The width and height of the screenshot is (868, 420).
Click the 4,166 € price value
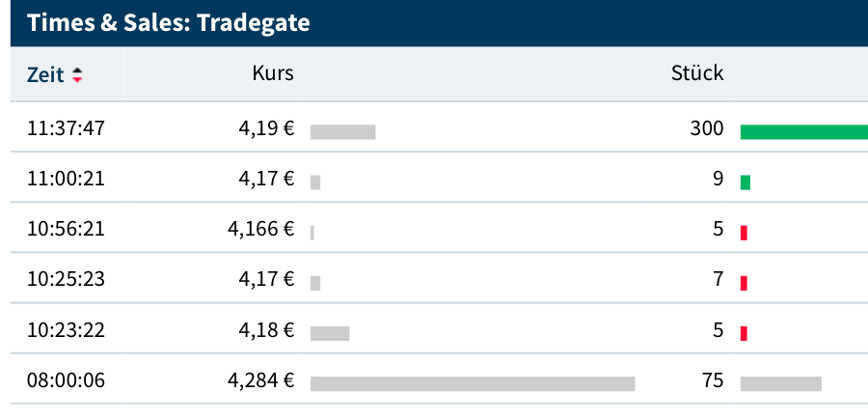(260, 229)
